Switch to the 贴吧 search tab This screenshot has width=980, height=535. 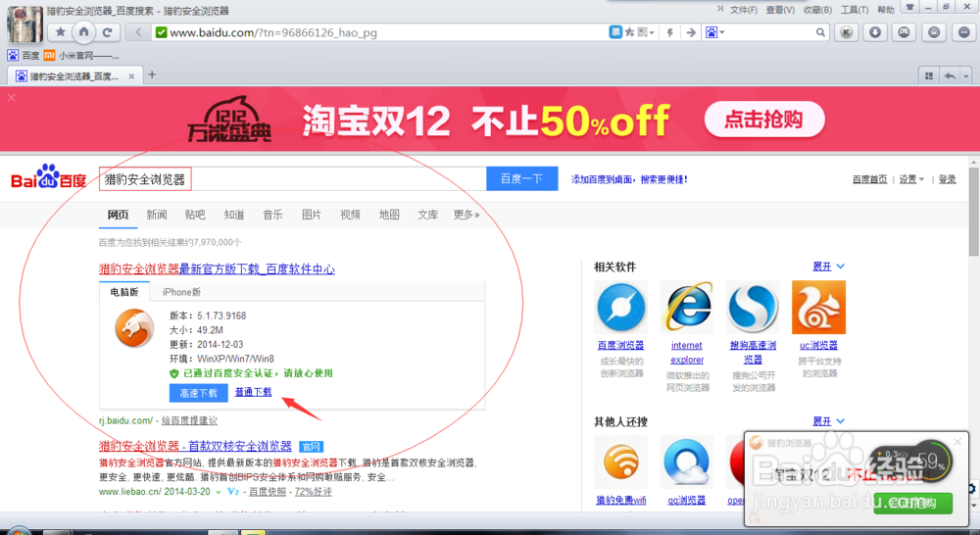(195, 215)
